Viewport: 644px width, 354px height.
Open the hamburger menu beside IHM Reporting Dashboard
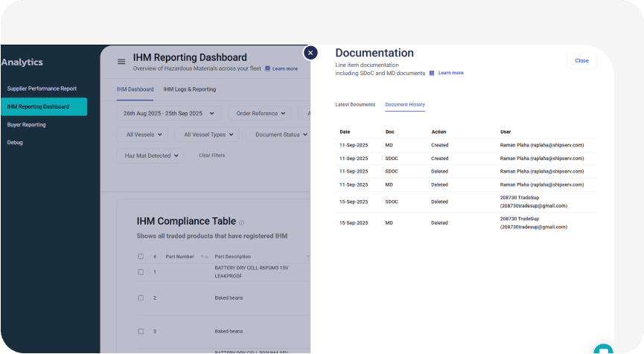pyautogui.click(x=121, y=62)
